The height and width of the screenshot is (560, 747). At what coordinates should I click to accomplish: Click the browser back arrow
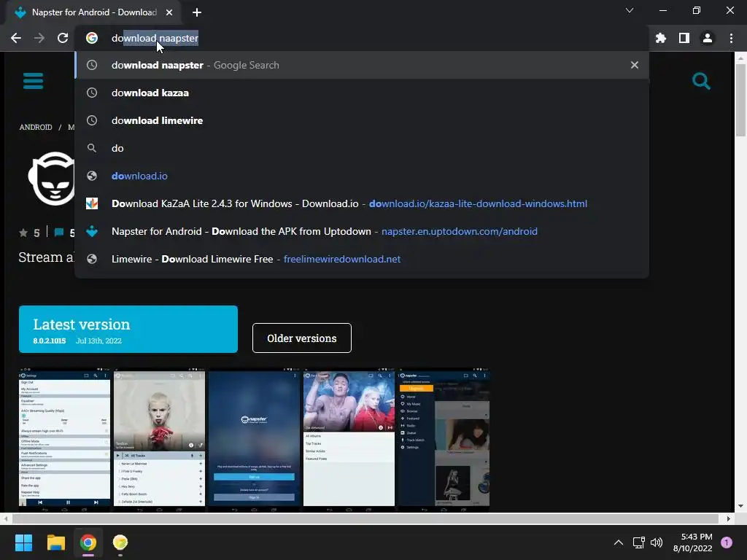16,38
